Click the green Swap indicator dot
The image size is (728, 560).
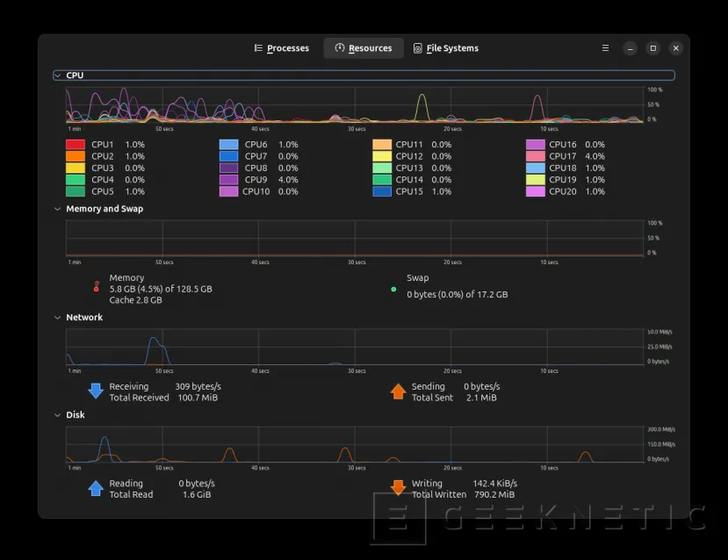click(393, 289)
